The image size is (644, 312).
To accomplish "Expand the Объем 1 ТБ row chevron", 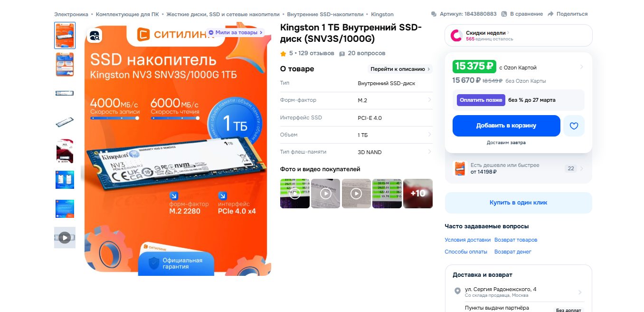I will [429, 135].
